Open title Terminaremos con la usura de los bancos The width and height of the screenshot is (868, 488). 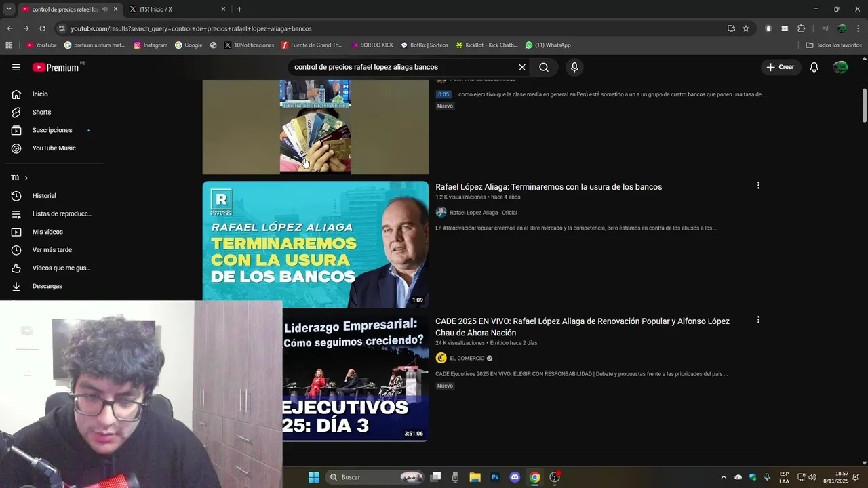(549, 187)
